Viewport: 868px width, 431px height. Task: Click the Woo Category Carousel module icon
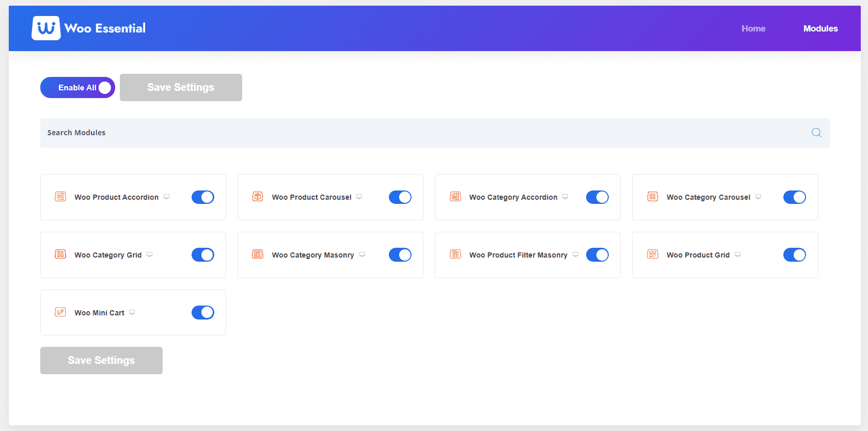point(653,197)
